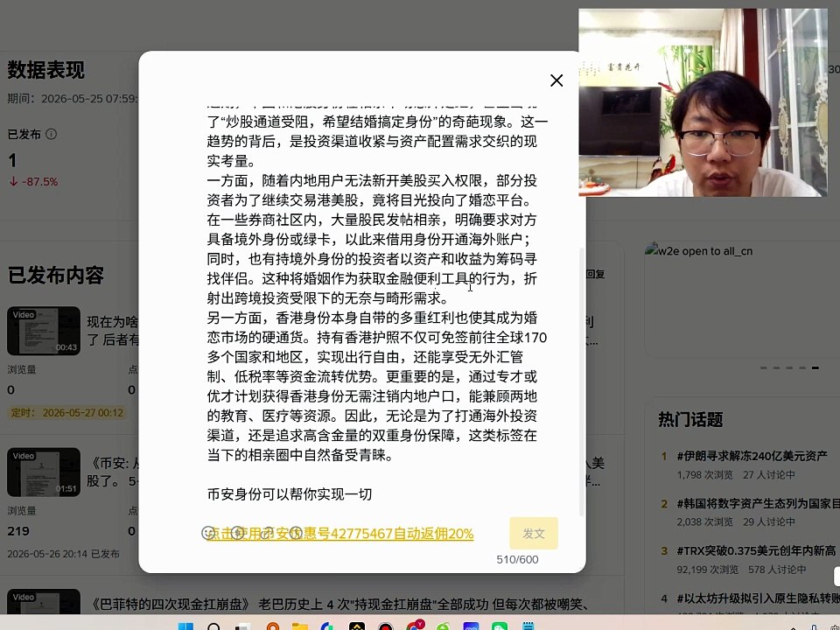Screen dimensions: 840x630
Task: Open File Explorer from the taskbar
Action: (300, 626)
